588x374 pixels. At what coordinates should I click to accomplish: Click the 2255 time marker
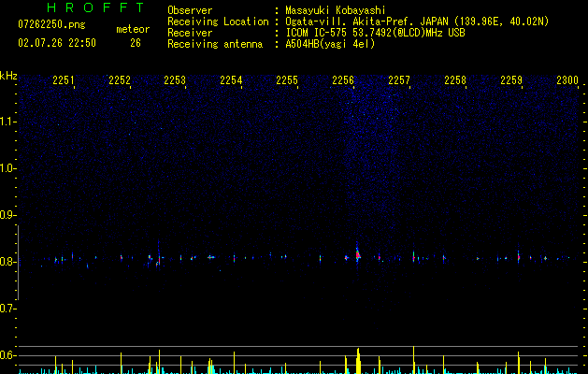[287, 80]
